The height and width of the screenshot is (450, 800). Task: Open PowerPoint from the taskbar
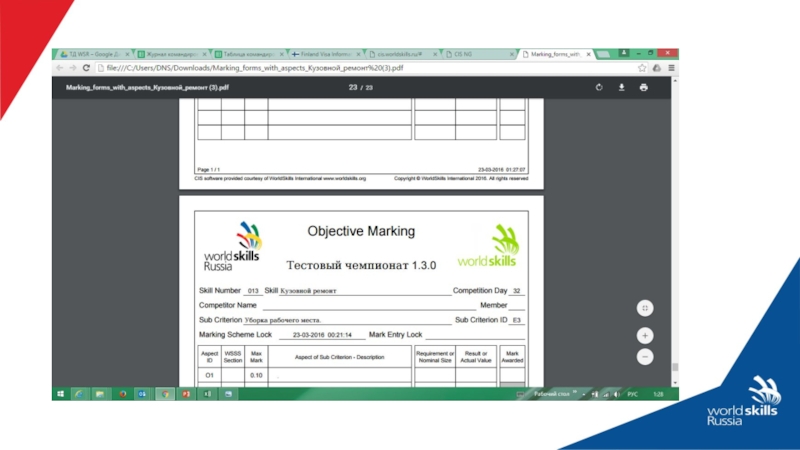[x=186, y=394]
